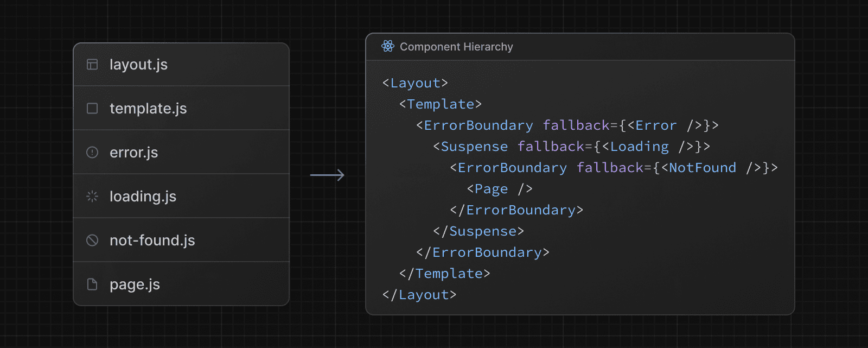Click the opening Layout tag in code

coord(415,83)
